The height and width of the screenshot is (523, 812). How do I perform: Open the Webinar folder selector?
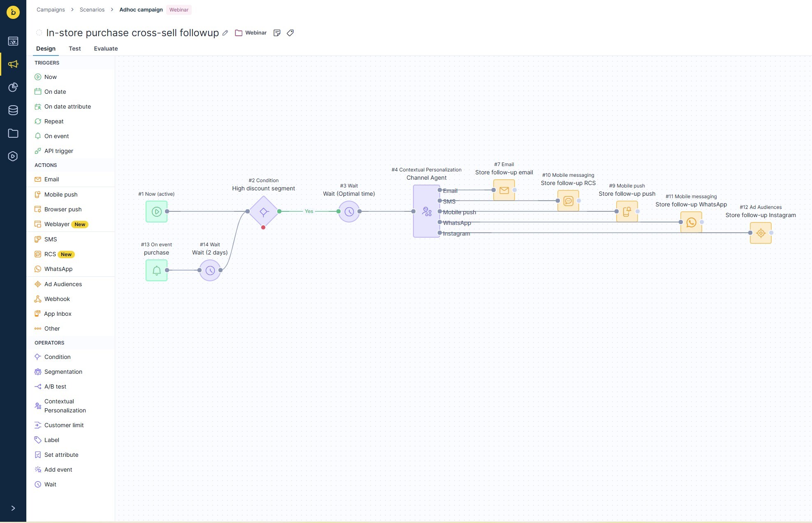point(251,33)
